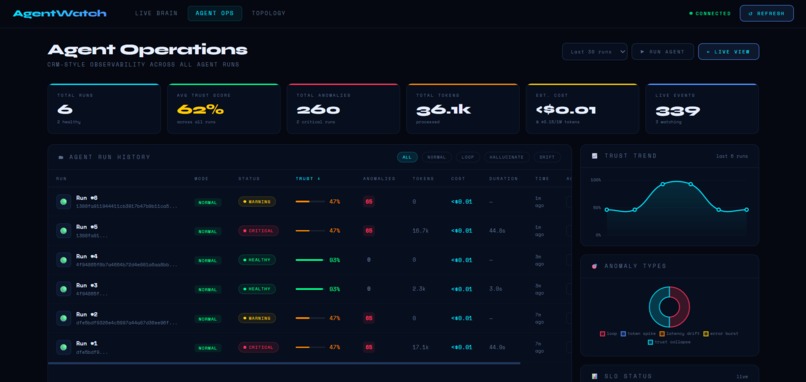
Task: Click the red anomalies badge on Run #2
Action: (369, 318)
